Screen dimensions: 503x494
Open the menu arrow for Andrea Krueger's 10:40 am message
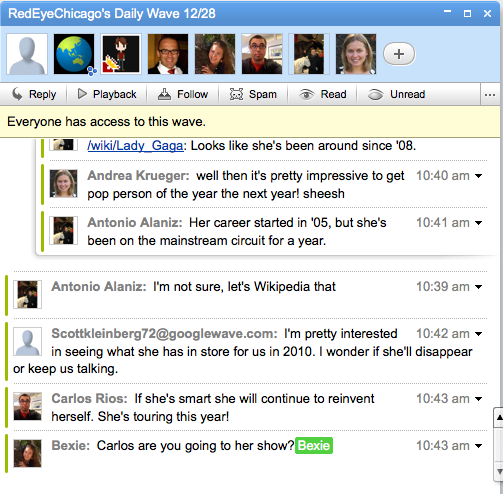coord(479,176)
